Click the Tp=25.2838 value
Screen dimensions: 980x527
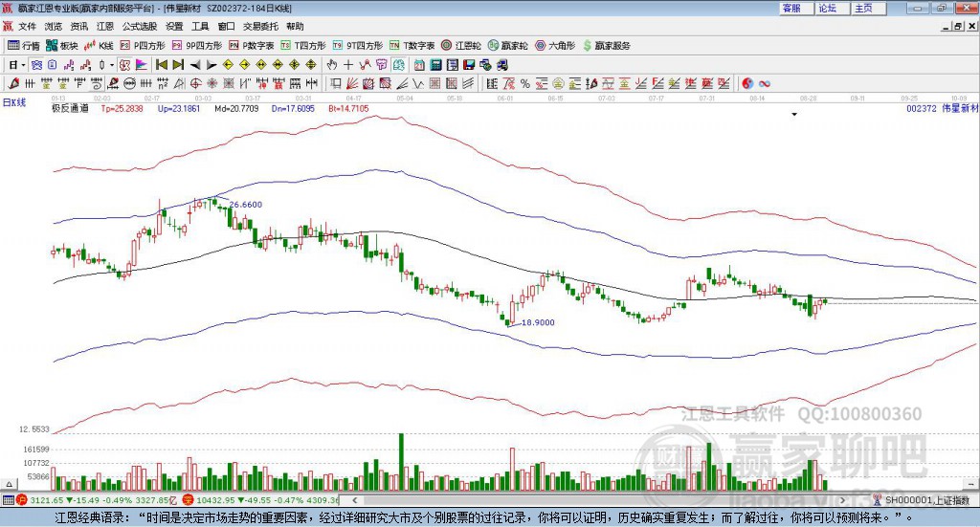point(122,109)
